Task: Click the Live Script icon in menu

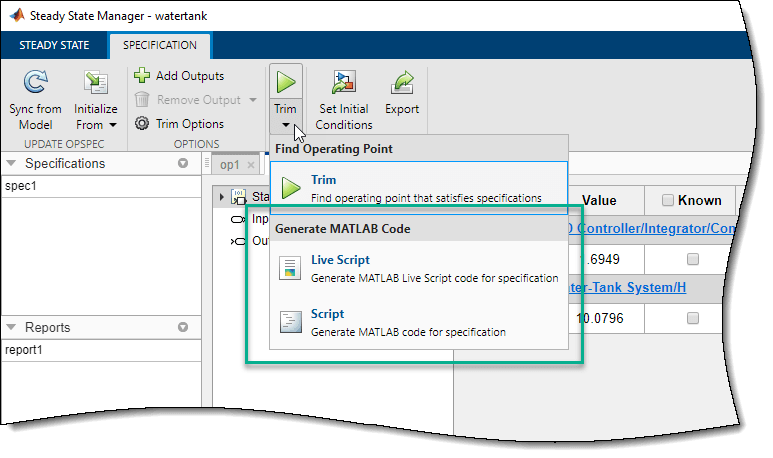Action: tap(291, 268)
